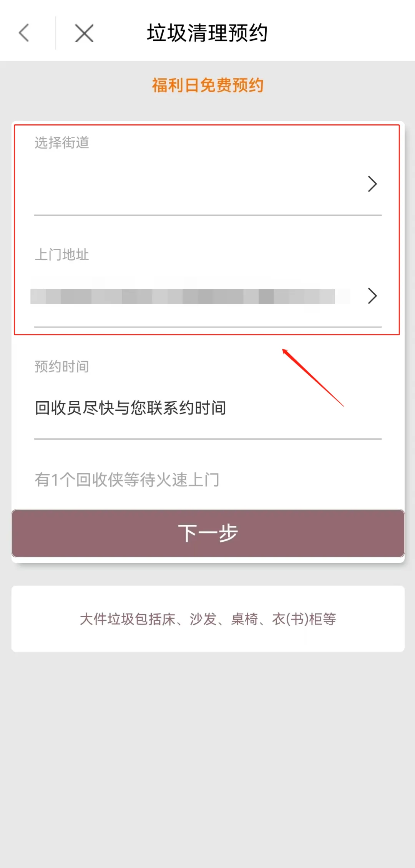Viewport: 415px width, 868px height.
Task: Tap 有1个回收侠等待火速上门 notice
Action: click(x=127, y=479)
